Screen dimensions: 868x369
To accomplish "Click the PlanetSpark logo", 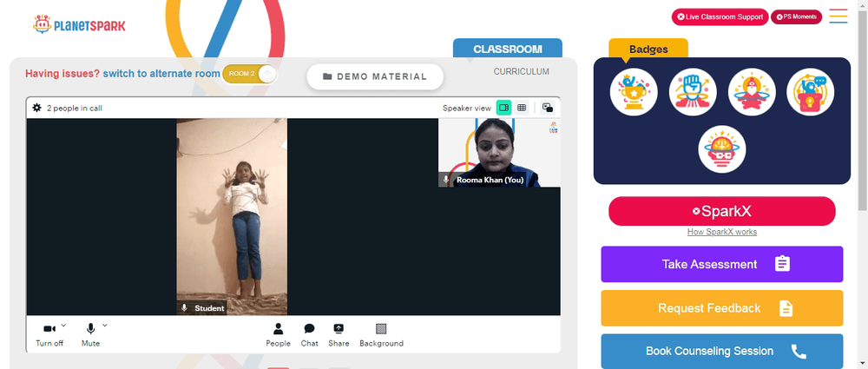I will [x=79, y=25].
